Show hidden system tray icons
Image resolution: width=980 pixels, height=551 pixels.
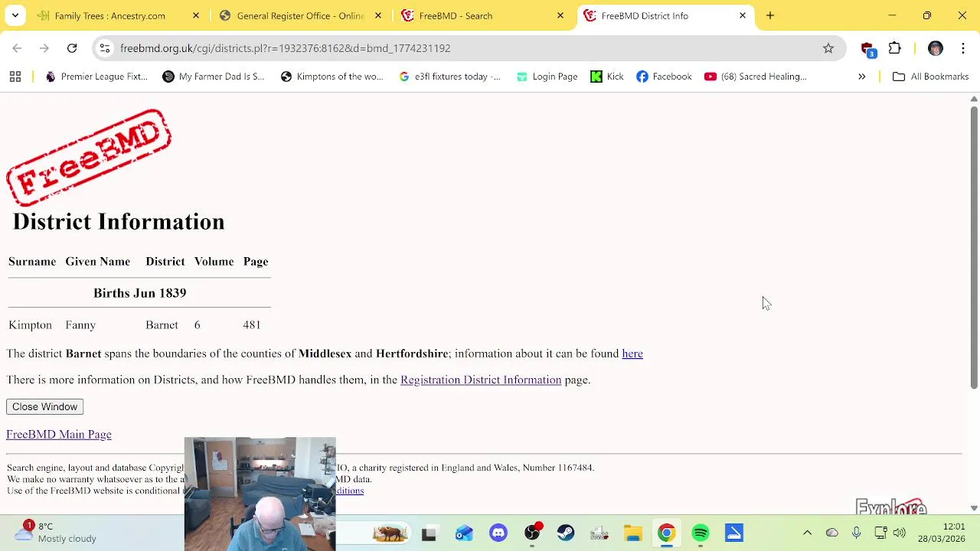pos(807,533)
